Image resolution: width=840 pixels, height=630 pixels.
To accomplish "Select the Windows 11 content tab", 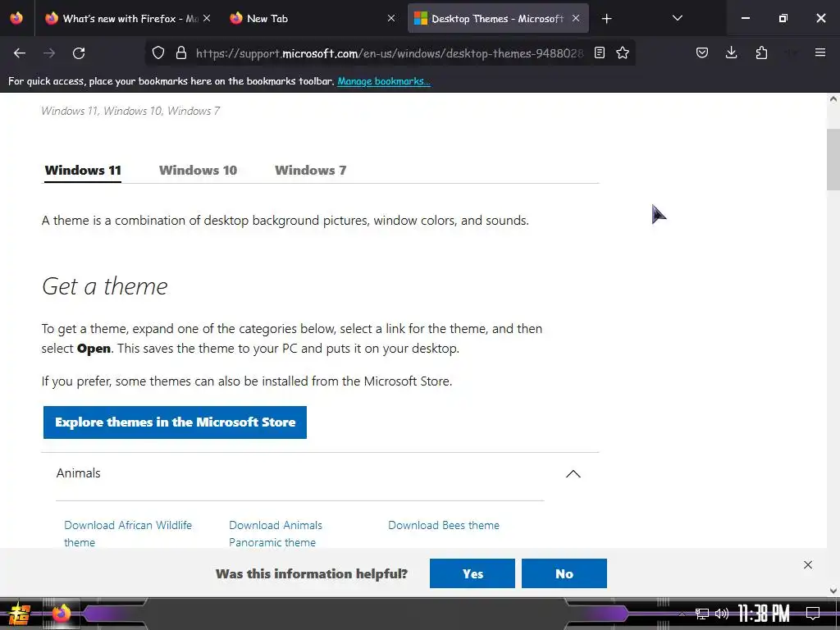I will tap(83, 171).
